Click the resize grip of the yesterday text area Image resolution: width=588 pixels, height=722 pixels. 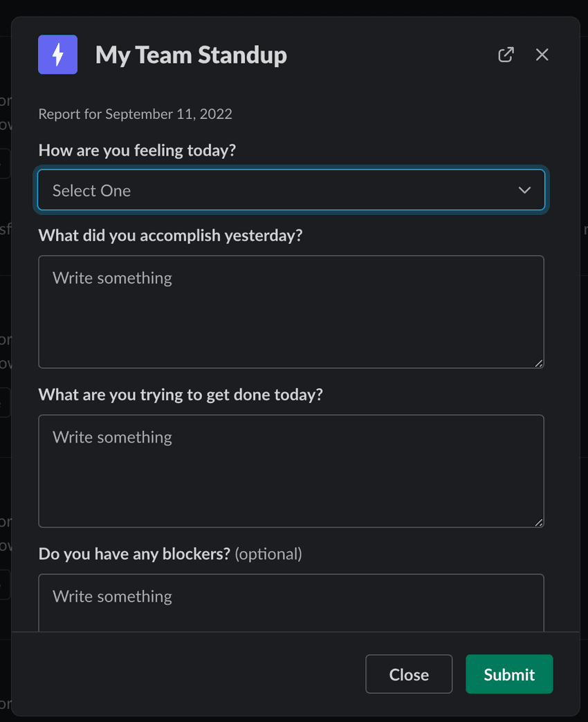tap(539, 363)
